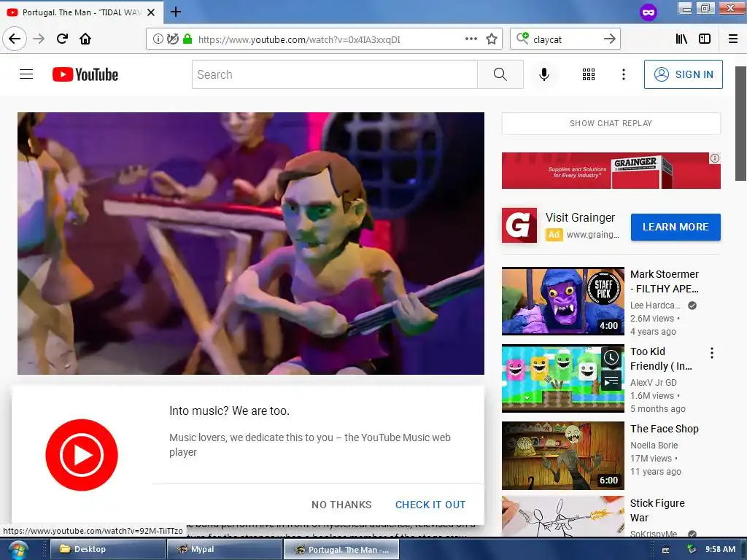
Task: Open the browser library icon
Action: click(x=681, y=39)
